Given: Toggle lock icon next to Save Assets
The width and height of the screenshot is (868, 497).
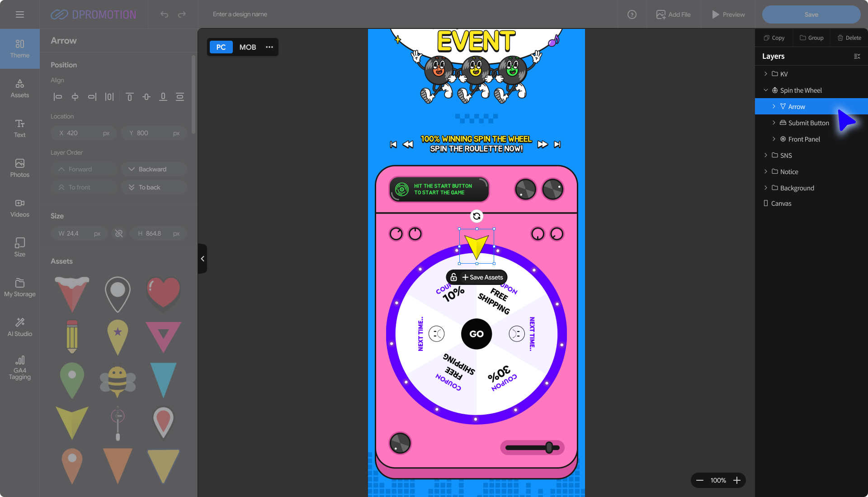Looking at the screenshot, I should 454,277.
